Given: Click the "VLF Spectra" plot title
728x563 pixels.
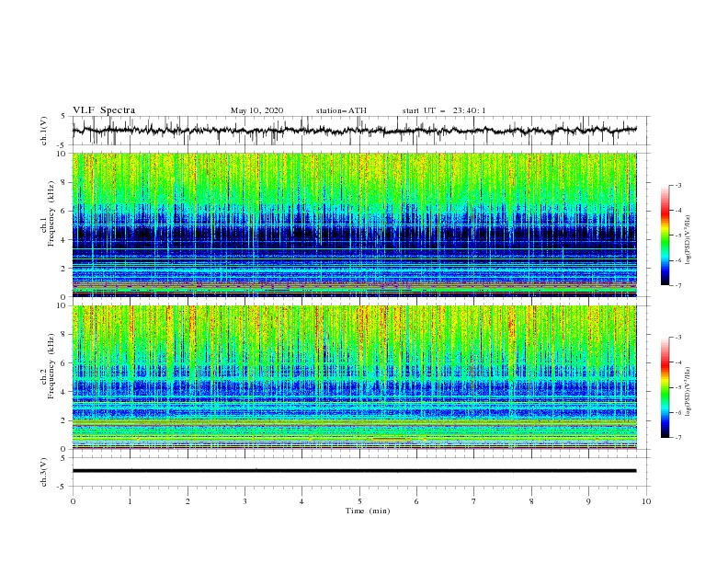Looking at the screenshot, I should (x=104, y=110).
